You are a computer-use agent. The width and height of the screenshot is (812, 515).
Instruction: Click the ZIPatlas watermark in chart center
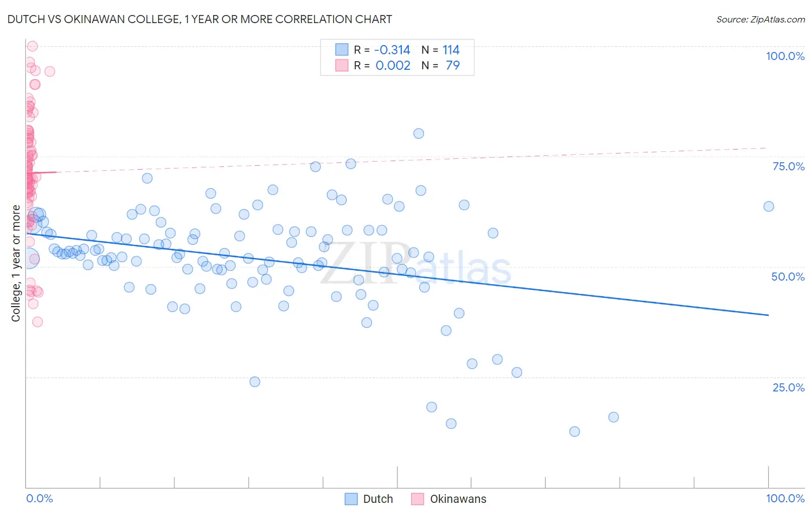[416, 266]
